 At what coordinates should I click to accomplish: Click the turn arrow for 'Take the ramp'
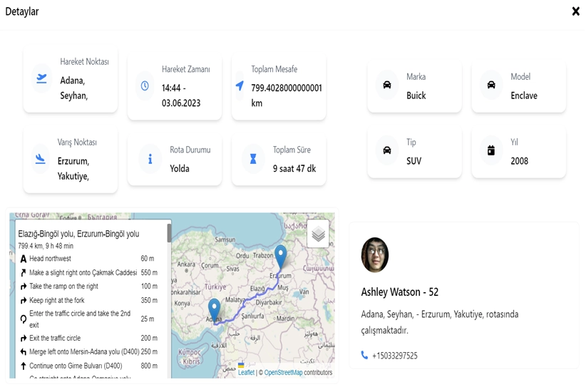[24, 287]
